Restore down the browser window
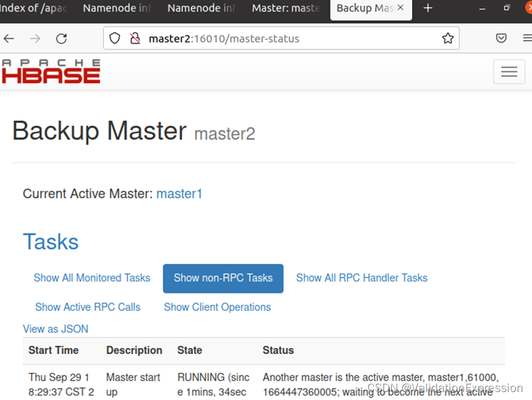Image resolution: width=532 pixels, height=400 pixels. (507, 8)
